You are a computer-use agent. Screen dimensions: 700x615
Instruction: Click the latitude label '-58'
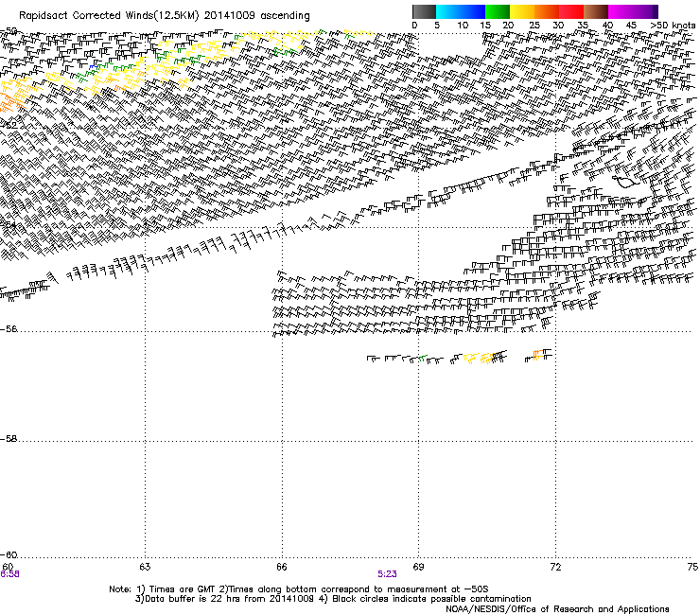[9, 439]
